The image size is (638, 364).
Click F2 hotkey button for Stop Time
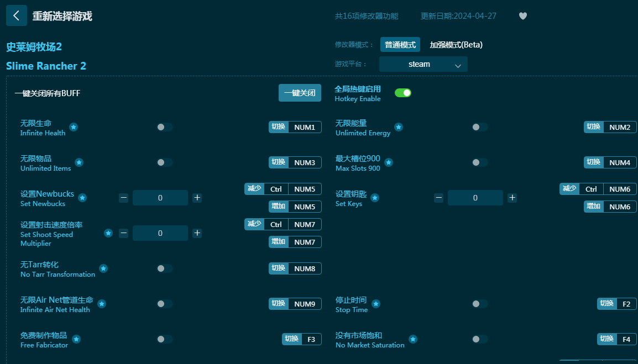click(x=617, y=304)
